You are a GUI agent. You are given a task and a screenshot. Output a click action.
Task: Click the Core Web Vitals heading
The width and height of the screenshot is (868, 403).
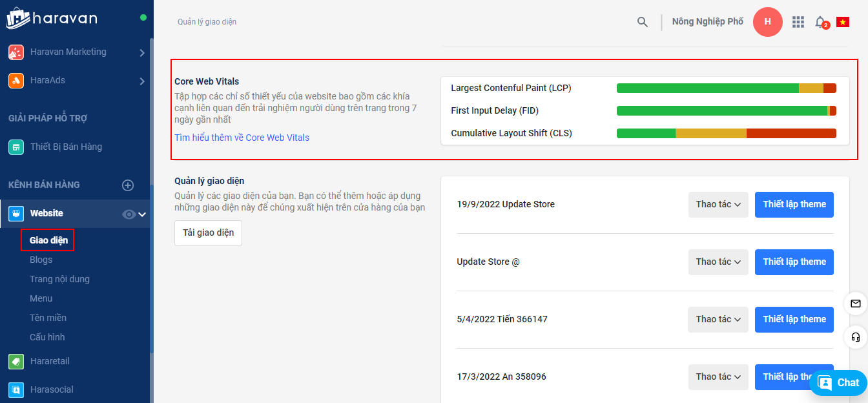(207, 81)
